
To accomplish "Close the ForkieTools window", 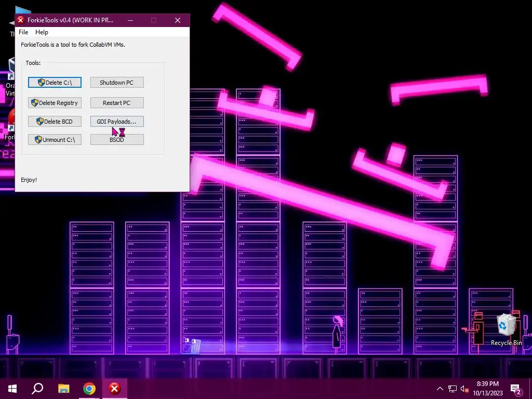I will point(178,20).
